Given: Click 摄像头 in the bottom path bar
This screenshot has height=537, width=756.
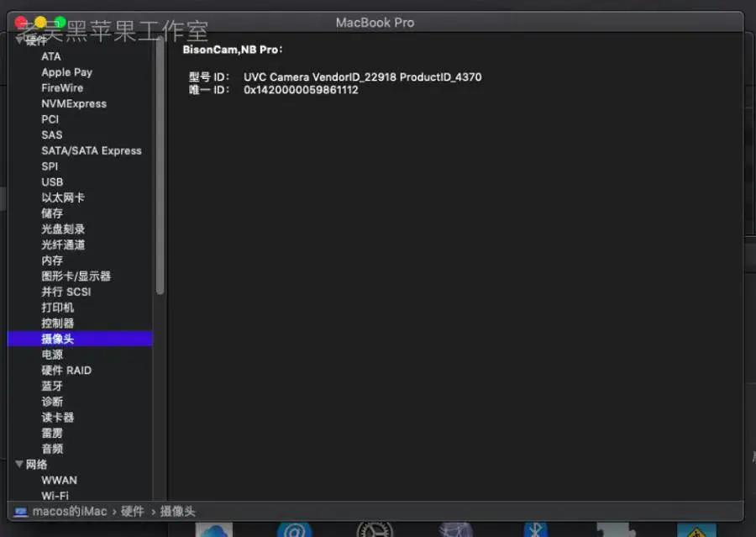Looking at the screenshot, I should pyautogui.click(x=177, y=512).
